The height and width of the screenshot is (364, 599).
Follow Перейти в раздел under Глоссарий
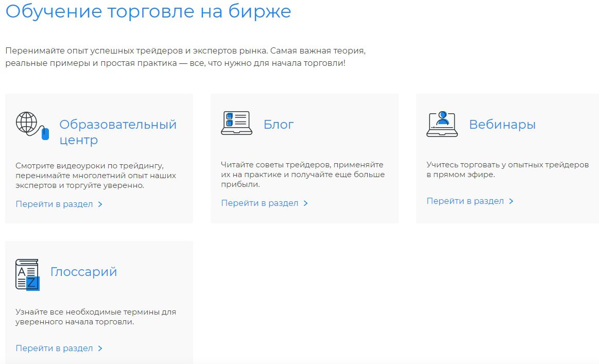coord(54,348)
